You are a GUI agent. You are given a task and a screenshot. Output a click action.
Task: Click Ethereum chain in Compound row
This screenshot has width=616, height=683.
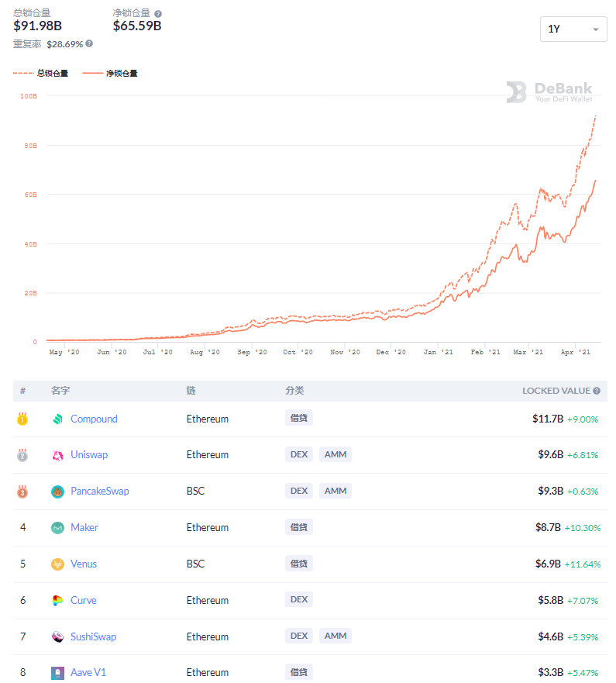208,419
